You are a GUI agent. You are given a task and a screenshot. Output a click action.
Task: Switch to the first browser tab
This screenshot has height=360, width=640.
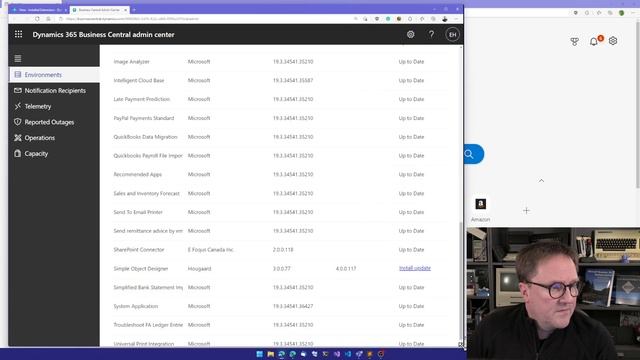(x=40, y=9)
